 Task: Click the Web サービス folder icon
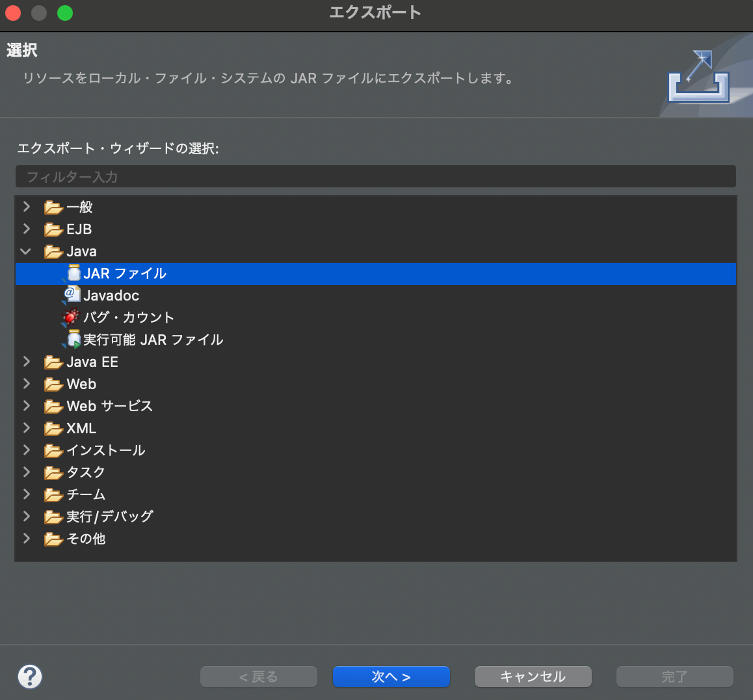point(53,407)
